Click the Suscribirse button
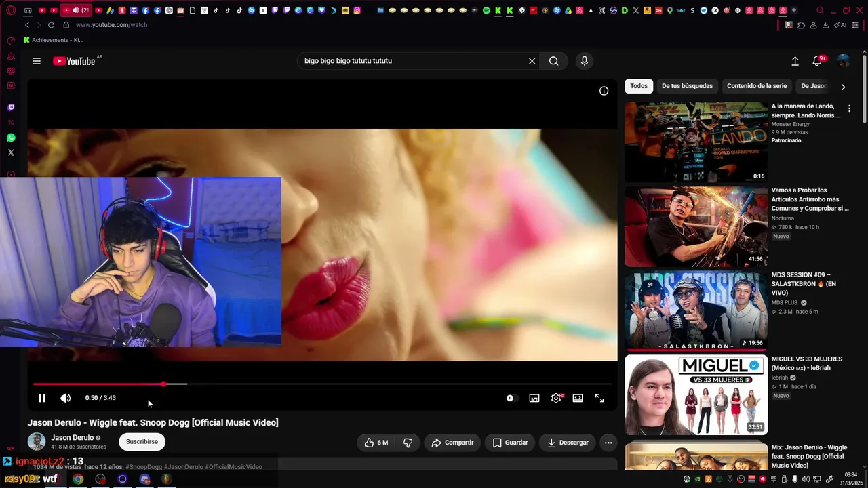 click(x=142, y=442)
